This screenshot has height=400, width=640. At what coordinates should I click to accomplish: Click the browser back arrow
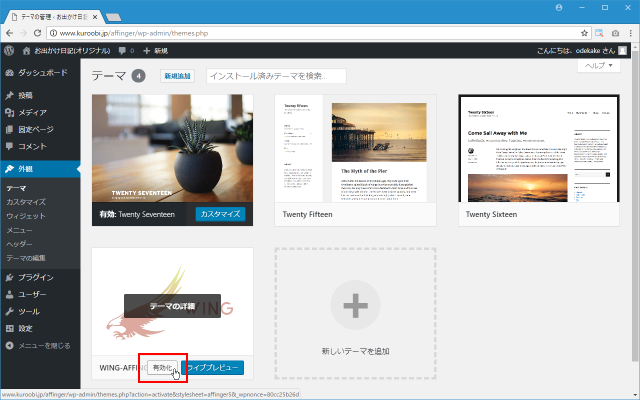coord(9,33)
